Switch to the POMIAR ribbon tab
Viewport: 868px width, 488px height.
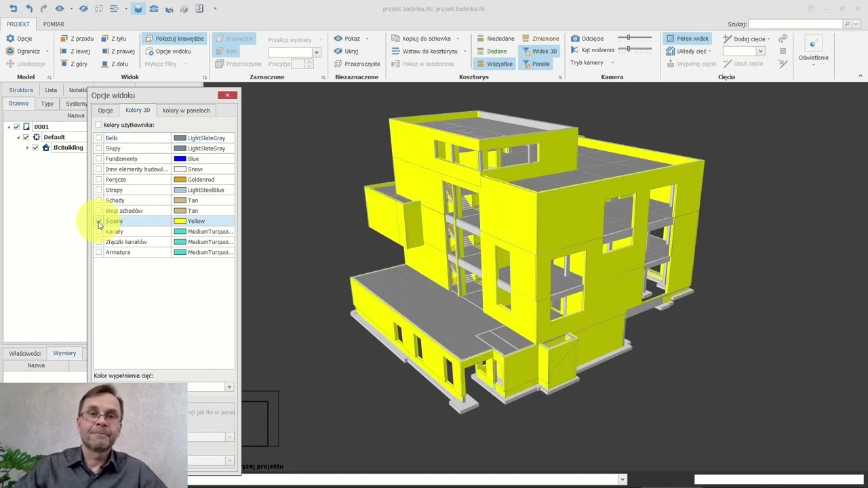pyautogui.click(x=54, y=24)
